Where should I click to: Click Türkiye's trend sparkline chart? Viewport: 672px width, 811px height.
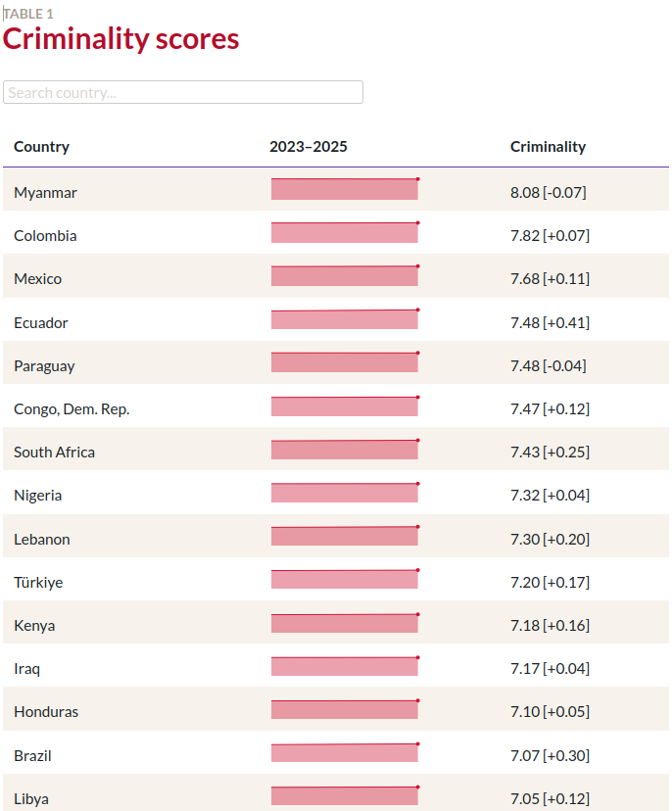(x=345, y=580)
